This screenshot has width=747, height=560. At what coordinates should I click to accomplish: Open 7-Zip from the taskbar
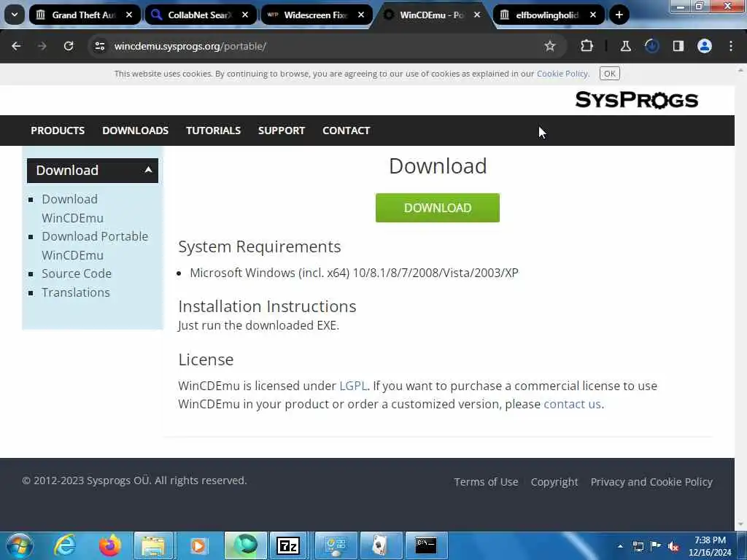(288, 545)
